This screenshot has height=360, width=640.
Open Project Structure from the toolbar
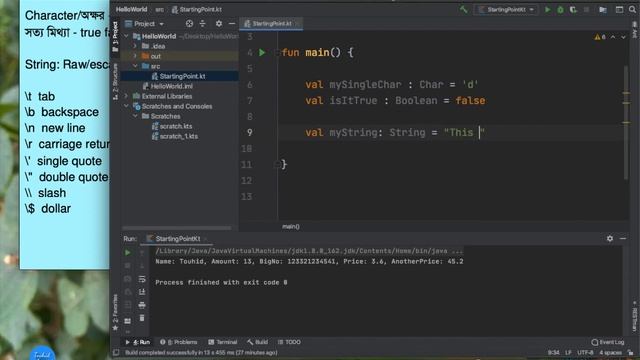(603, 9)
